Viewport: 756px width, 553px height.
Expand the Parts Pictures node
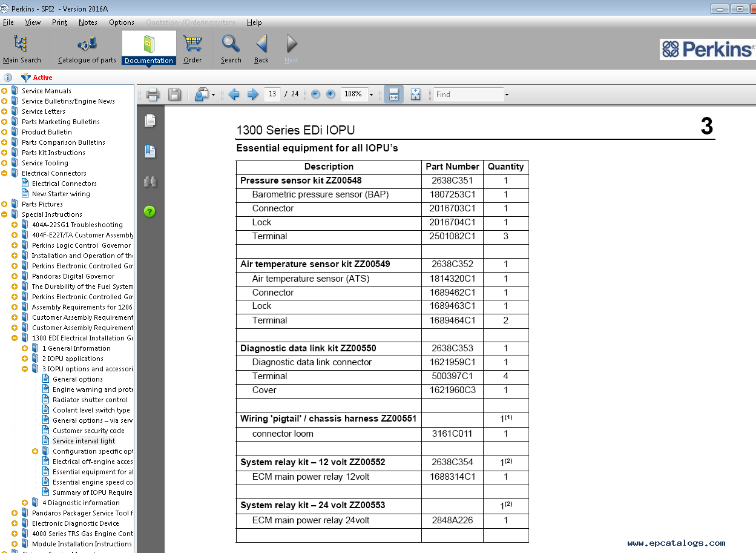coord(4,204)
